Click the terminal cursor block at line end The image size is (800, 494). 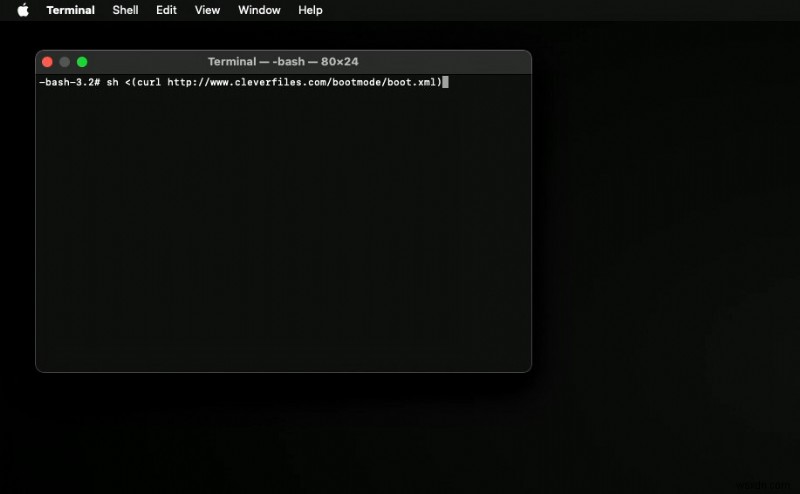pyautogui.click(x=445, y=82)
